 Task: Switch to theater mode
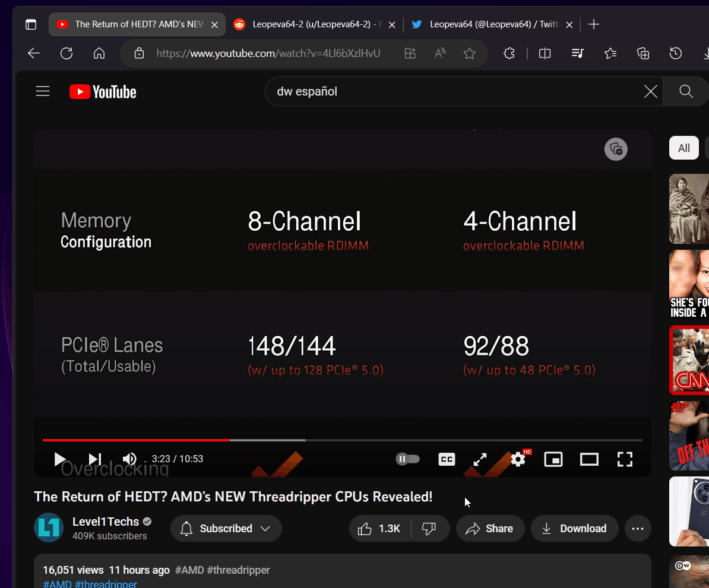(x=589, y=460)
